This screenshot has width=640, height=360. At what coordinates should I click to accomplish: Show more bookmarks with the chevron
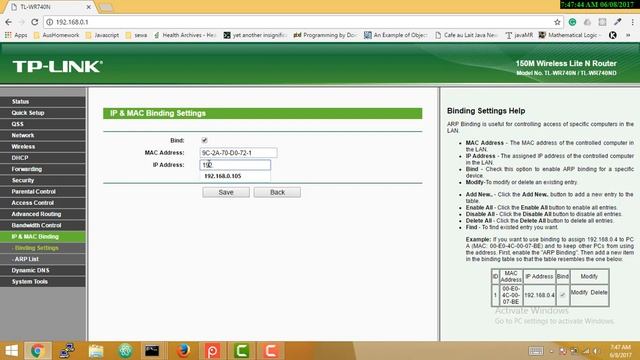pos(628,36)
